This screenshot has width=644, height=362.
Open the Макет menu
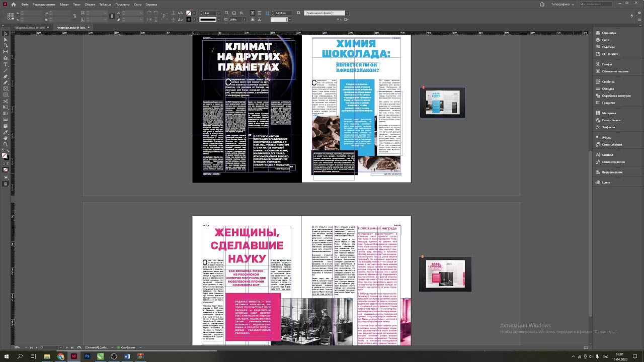pyautogui.click(x=64, y=4)
